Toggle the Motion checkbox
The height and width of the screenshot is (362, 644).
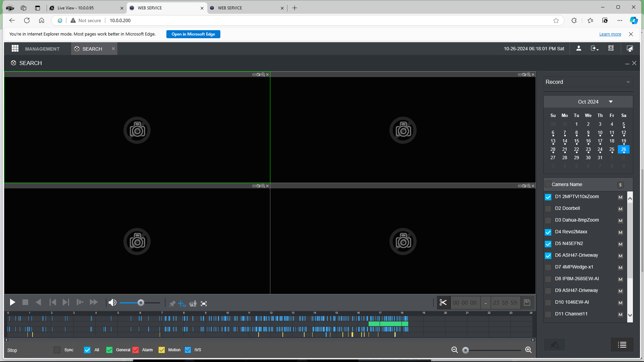162,350
